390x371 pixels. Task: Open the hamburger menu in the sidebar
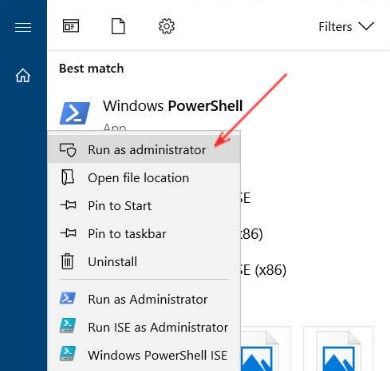23,27
